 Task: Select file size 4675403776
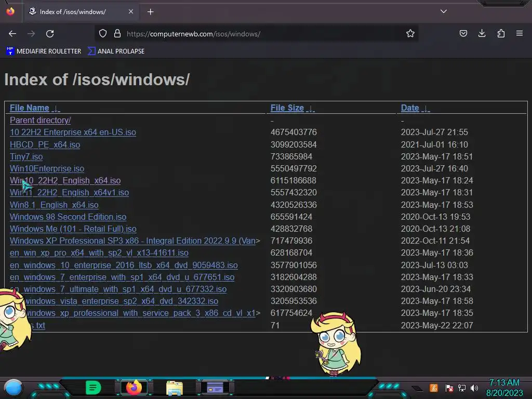pyautogui.click(x=294, y=132)
